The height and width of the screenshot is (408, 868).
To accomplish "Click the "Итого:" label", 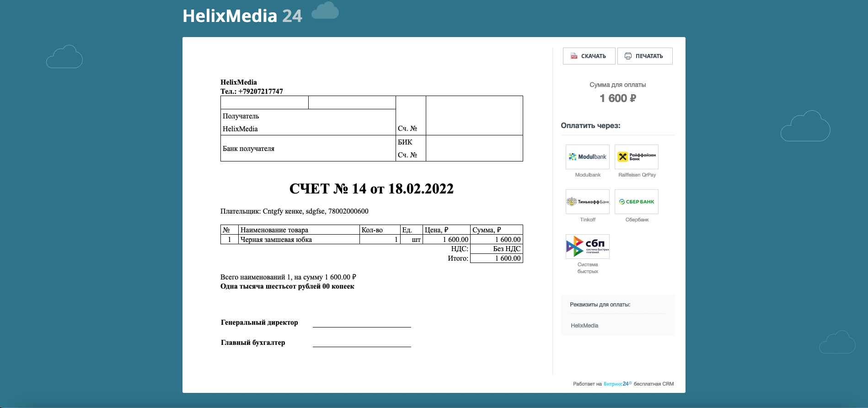I will pyautogui.click(x=458, y=258).
